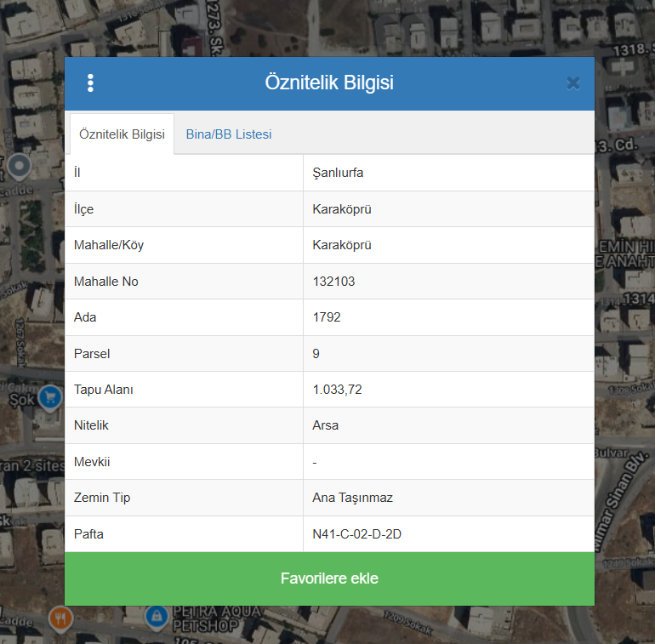Select the Tapu Alanı value 1.033,72
655x644 pixels.
point(337,390)
